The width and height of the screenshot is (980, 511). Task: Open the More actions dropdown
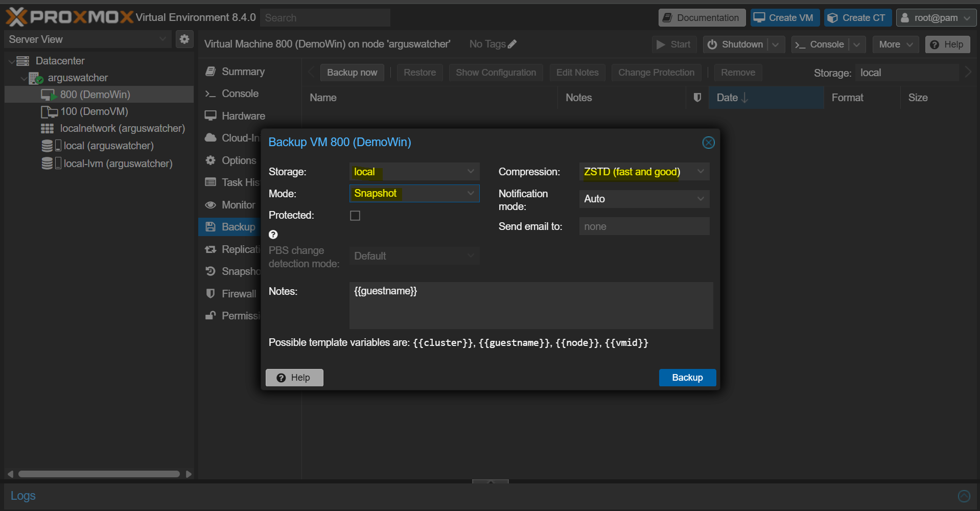point(896,44)
